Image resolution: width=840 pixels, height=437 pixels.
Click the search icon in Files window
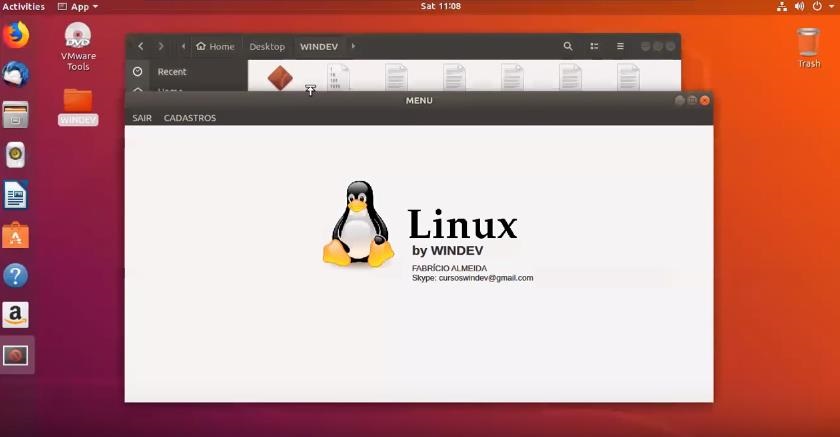click(568, 46)
